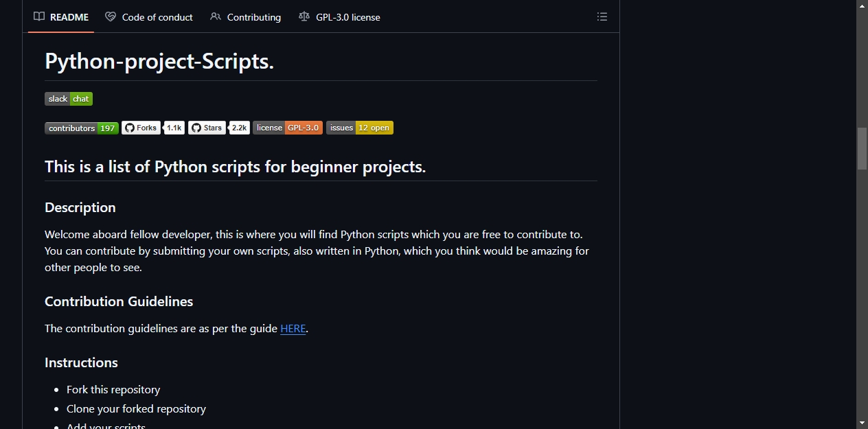Click the Contributing people icon
Viewport: 868px width, 429px height.
pos(216,17)
